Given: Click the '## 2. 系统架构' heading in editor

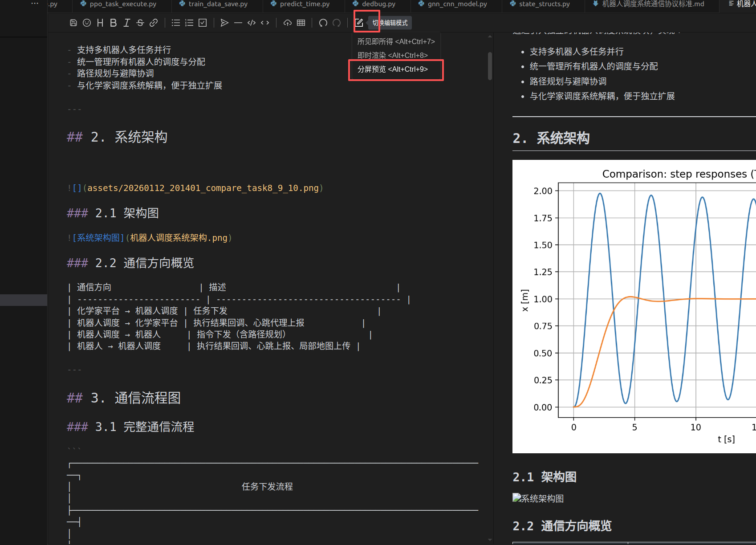Looking at the screenshot, I should 117,137.
